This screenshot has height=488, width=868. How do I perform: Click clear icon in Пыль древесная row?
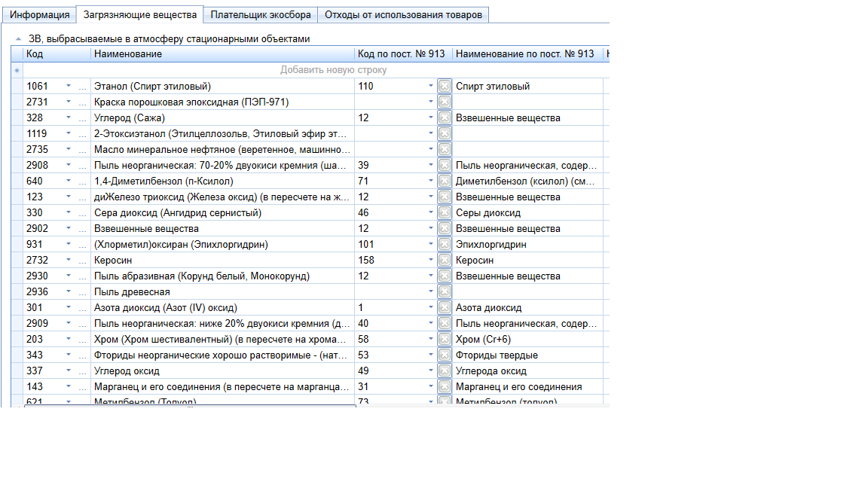pyautogui.click(x=445, y=291)
